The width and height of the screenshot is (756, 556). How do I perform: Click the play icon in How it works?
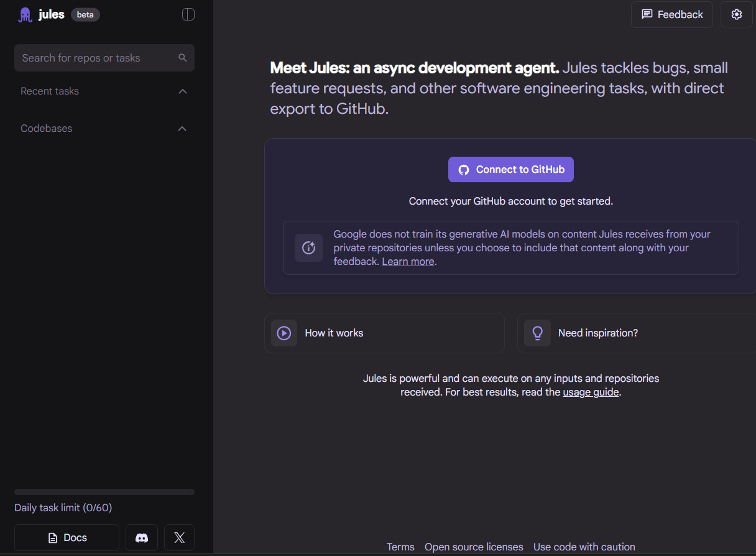[284, 333]
